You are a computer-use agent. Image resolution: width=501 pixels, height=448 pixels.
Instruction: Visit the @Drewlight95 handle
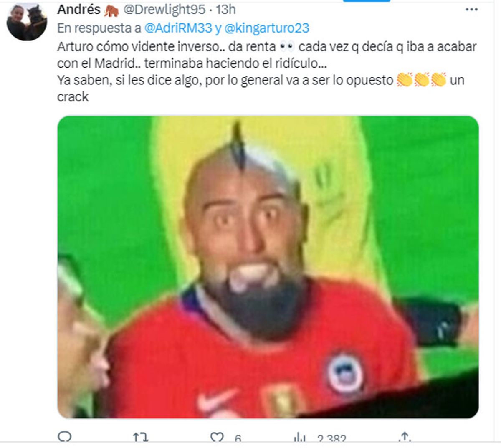tap(164, 10)
